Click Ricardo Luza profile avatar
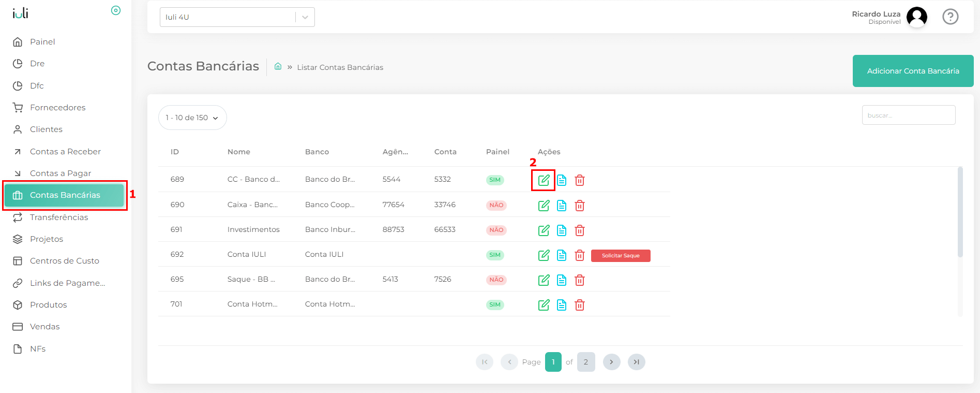The width and height of the screenshot is (980, 393). [917, 17]
